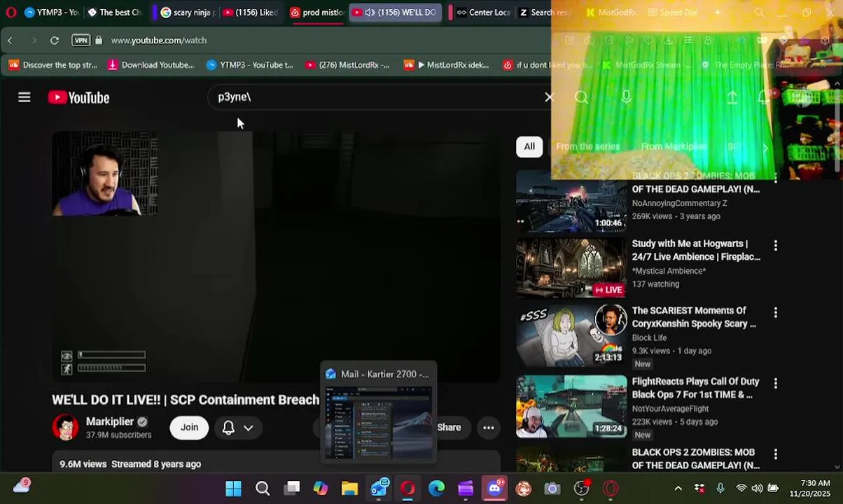Open the YouTube hamburger guide menu
The height and width of the screenshot is (504, 843).
[x=25, y=97]
